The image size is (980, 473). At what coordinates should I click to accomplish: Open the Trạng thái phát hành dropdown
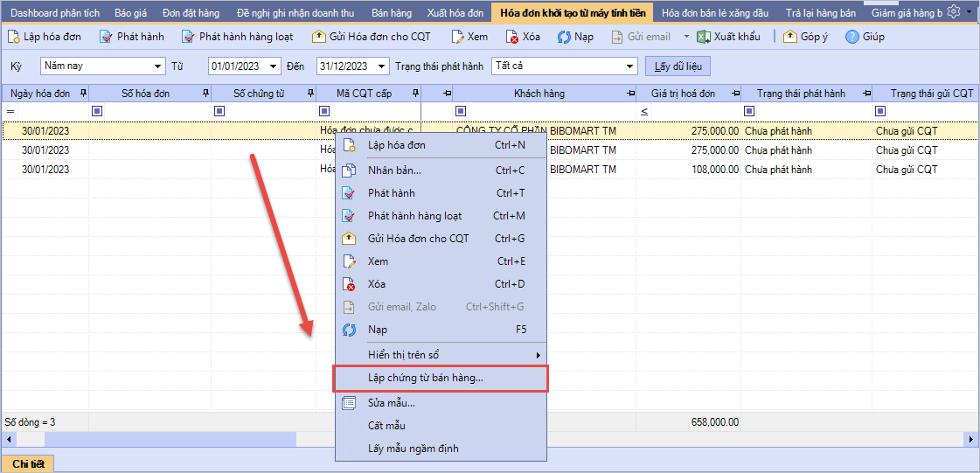pos(630,66)
